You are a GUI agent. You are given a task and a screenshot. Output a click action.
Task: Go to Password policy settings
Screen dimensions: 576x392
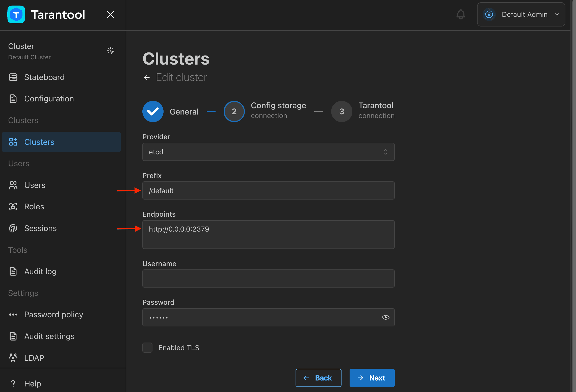point(61,315)
